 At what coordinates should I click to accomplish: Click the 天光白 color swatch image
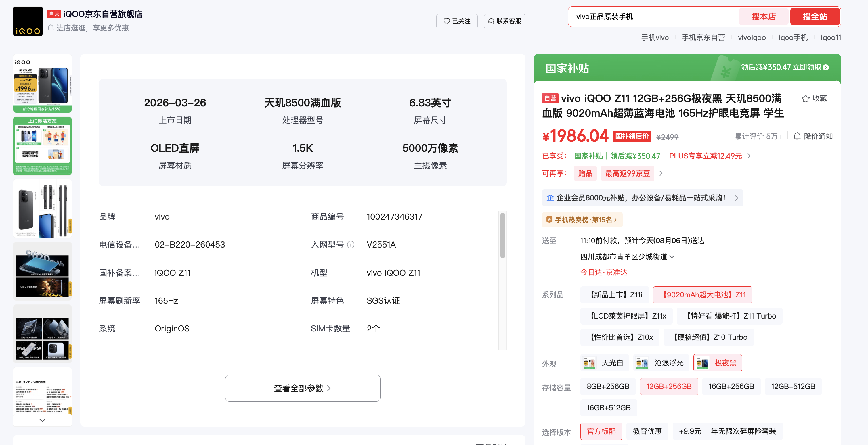coord(589,363)
